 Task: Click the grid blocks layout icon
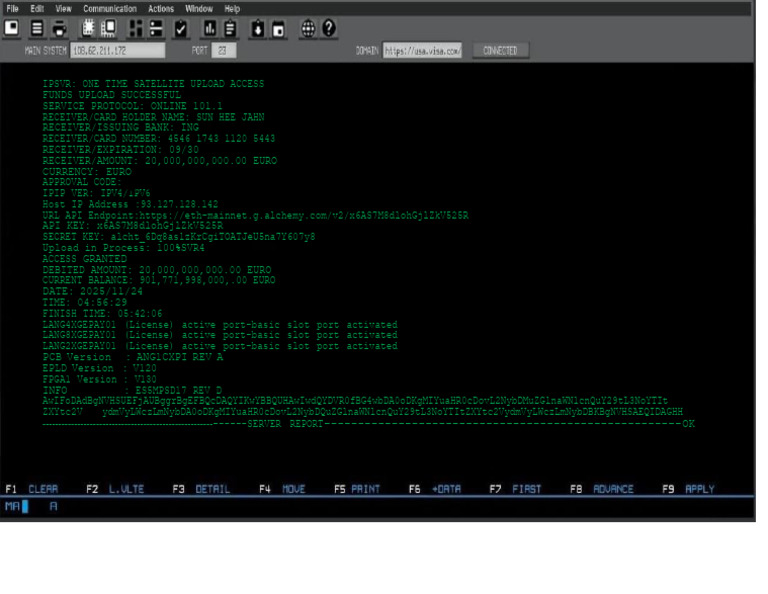tap(135, 28)
